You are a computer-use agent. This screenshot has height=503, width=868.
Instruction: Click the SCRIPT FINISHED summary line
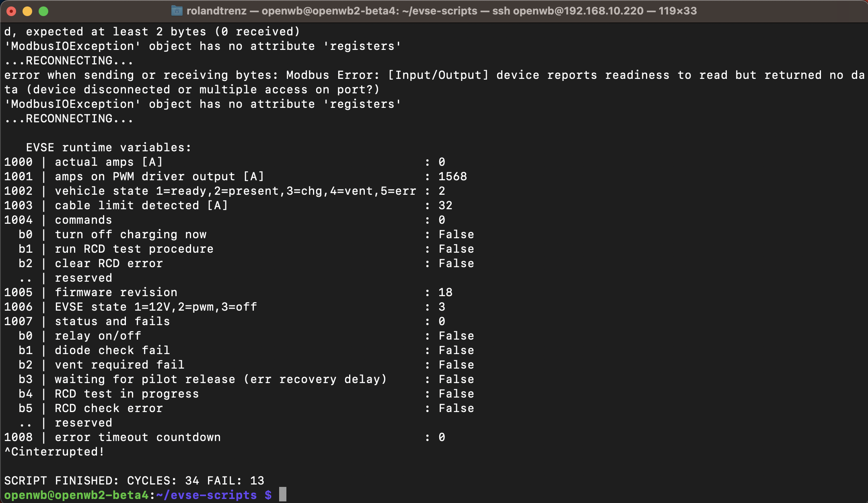[134, 480]
